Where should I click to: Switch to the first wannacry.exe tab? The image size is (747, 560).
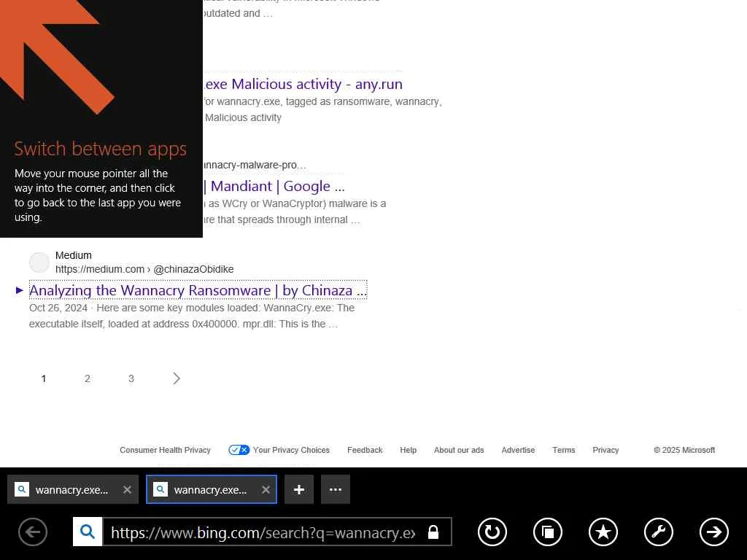click(73, 489)
